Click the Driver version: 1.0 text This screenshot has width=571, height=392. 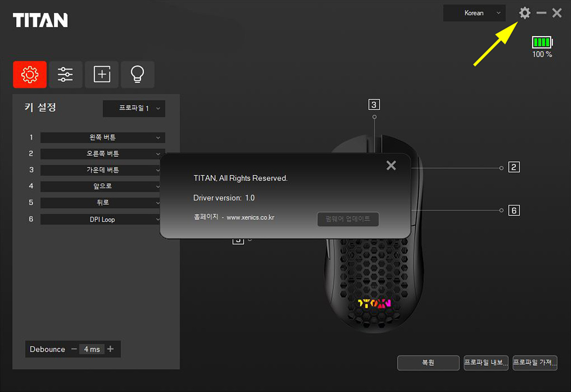tap(224, 197)
